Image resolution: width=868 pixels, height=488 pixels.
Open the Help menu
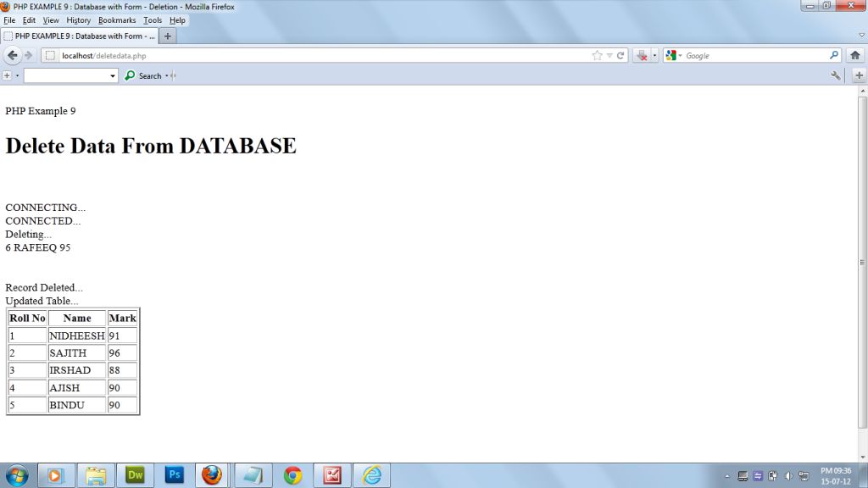pos(177,20)
